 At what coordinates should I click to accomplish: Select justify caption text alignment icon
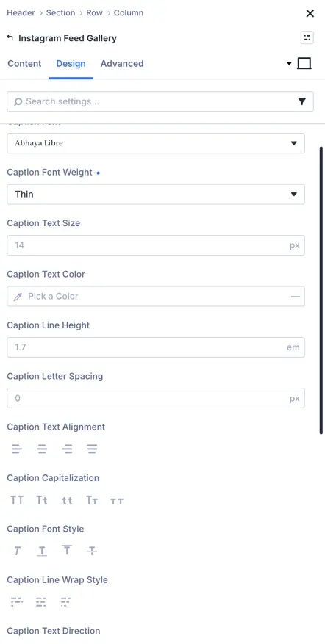coord(92,449)
